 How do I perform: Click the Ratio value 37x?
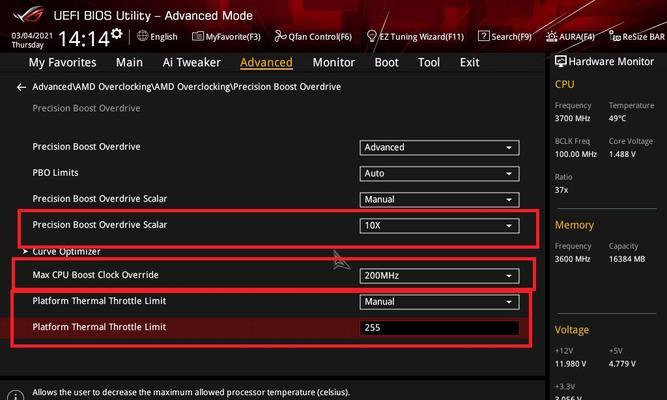(562, 190)
